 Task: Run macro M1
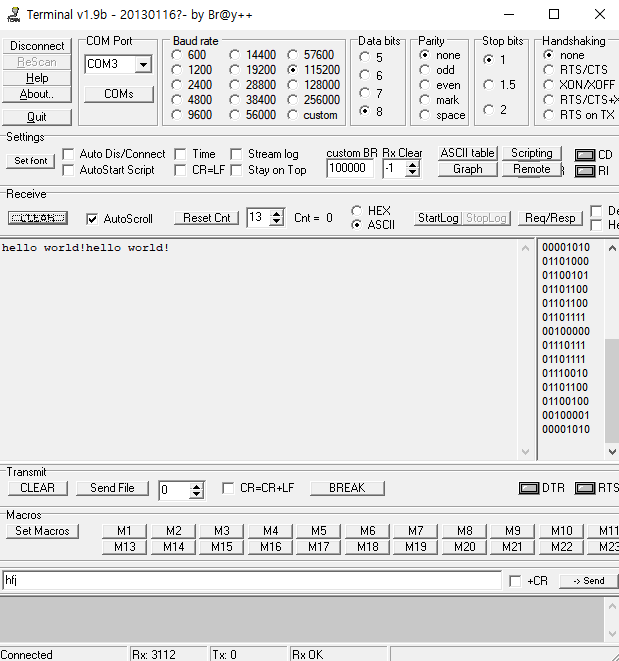pyautogui.click(x=124, y=531)
